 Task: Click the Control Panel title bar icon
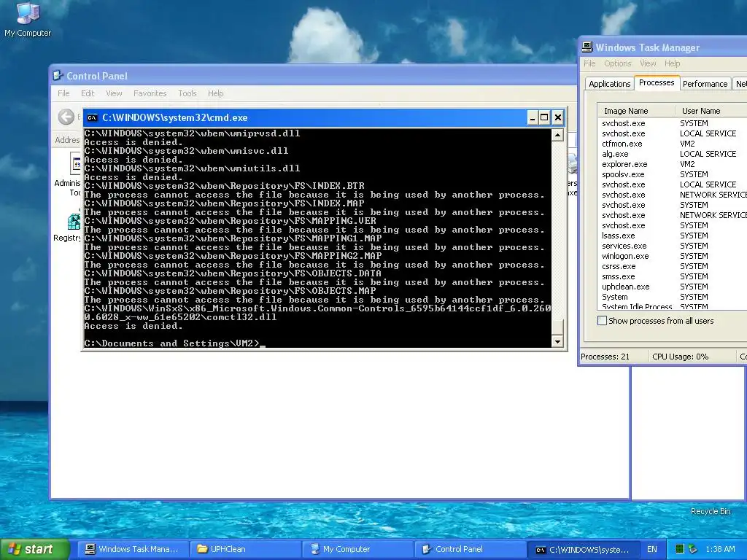pos(58,76)
